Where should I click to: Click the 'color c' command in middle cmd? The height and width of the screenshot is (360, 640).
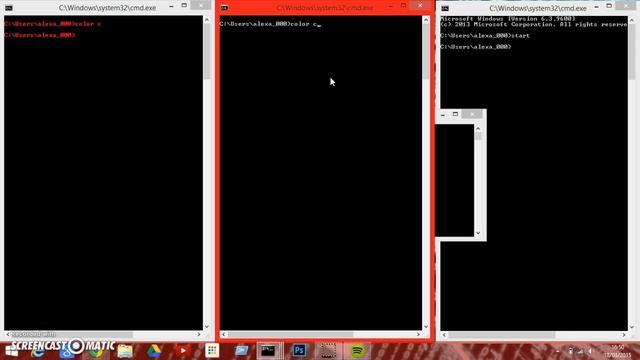304,24
